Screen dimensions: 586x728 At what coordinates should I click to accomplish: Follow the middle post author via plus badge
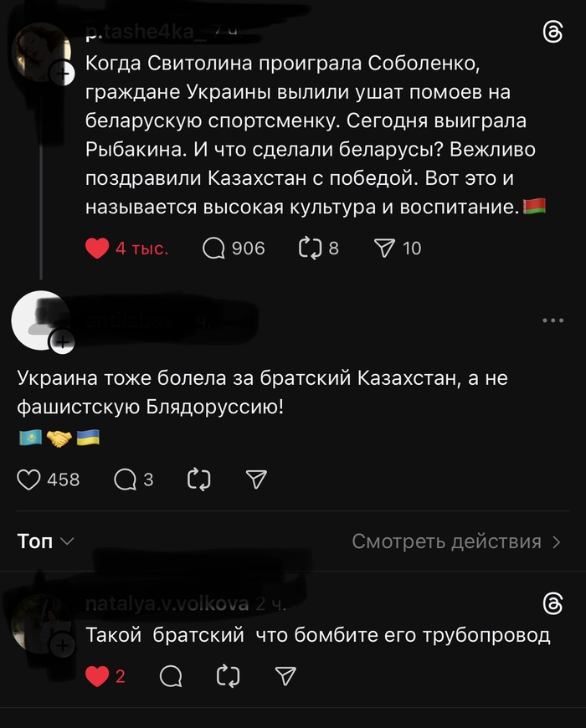[x=63, y=341]
